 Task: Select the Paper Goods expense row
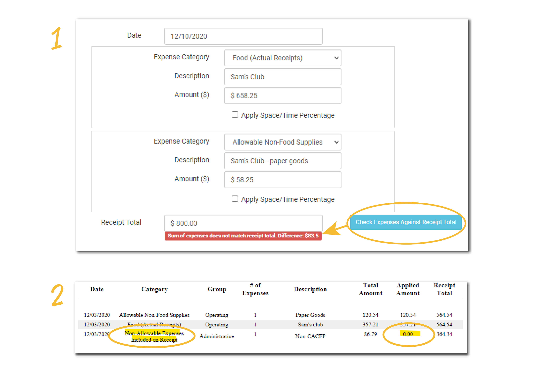[x=310, y=315]
